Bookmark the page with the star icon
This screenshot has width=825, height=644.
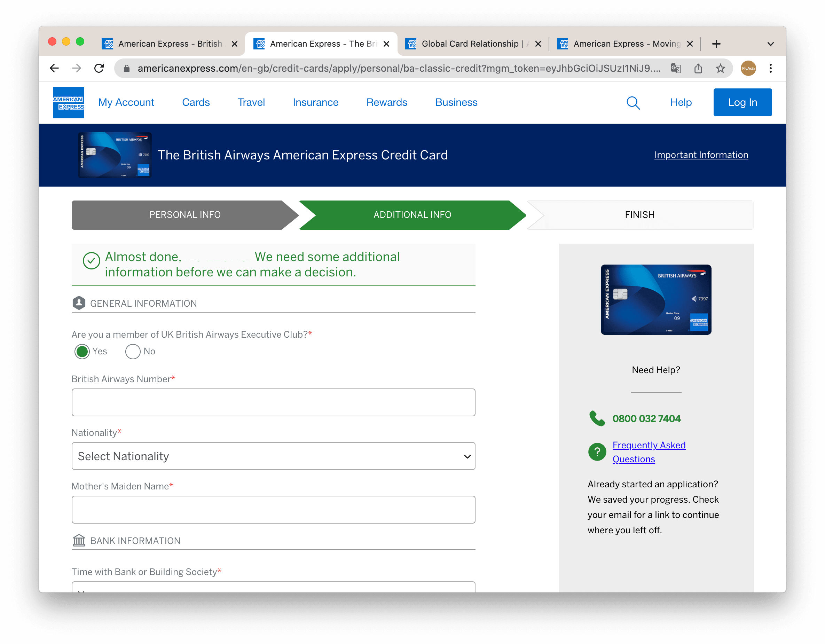(720, 68)
